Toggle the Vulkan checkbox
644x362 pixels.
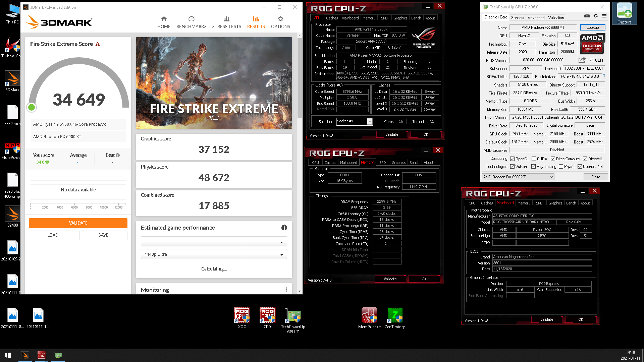512,167
